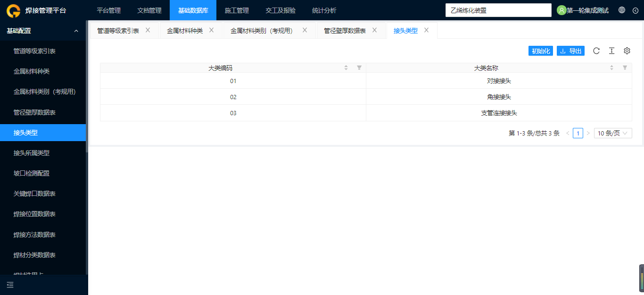Close the 金属材料类别（考规用） tab
The image size is (644, 295).
305,30
